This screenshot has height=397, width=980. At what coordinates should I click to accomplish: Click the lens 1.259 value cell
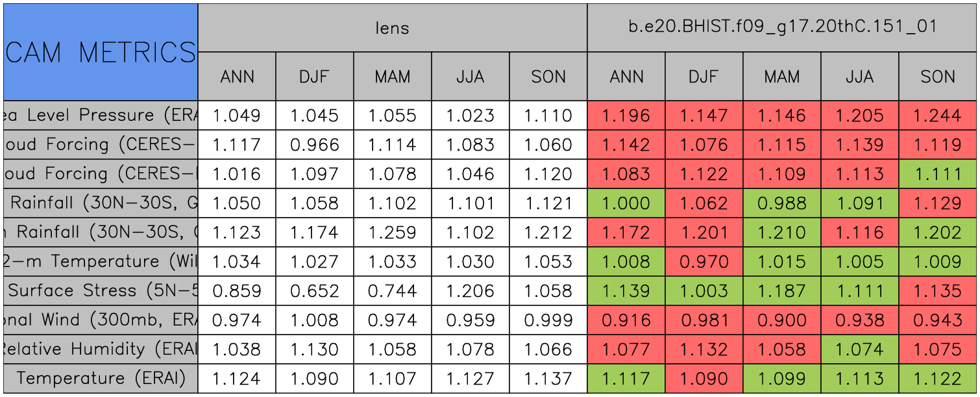392,233
